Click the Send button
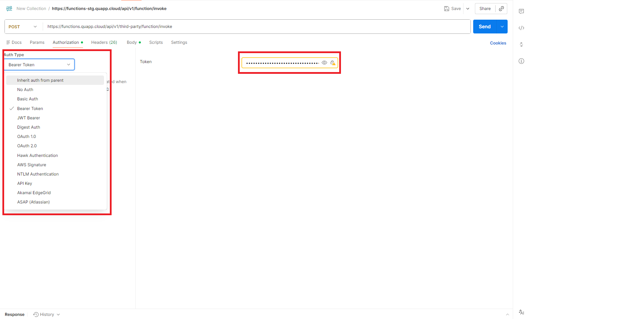This screenshot has height=319, width=644. (x=484, y=27)
